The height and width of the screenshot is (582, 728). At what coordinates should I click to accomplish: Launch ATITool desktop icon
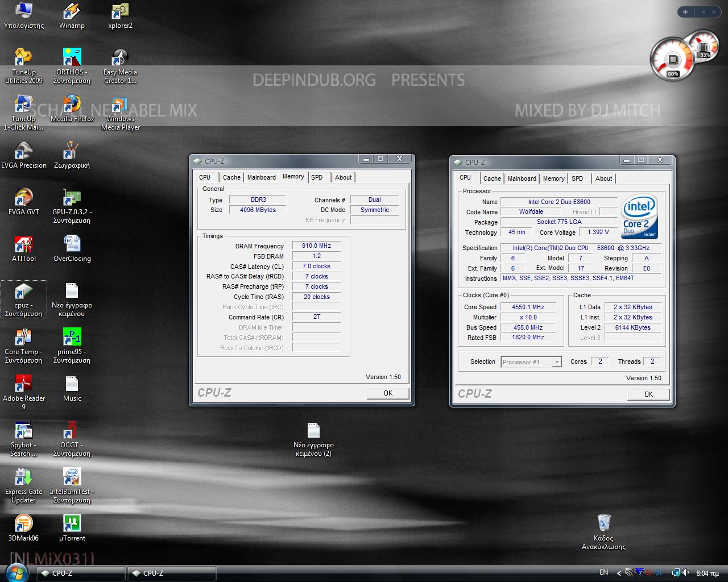[24, 248]
